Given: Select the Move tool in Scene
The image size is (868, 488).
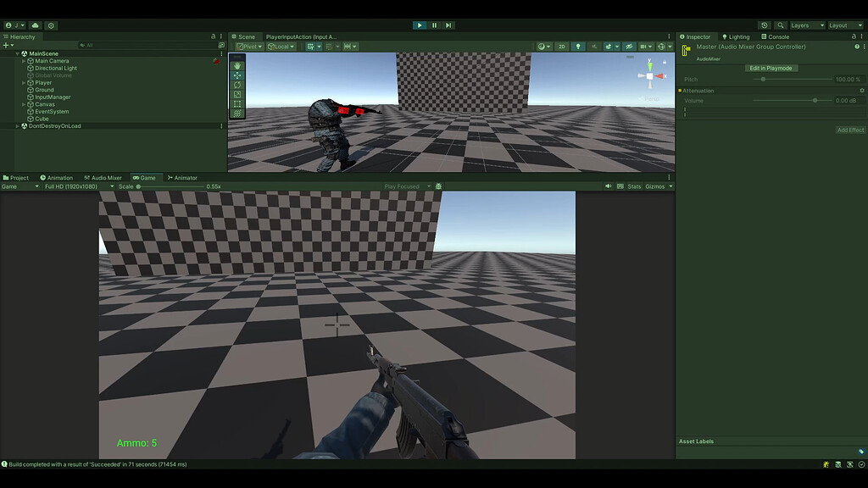Looking at the screenshot, I should pos(237,75).
